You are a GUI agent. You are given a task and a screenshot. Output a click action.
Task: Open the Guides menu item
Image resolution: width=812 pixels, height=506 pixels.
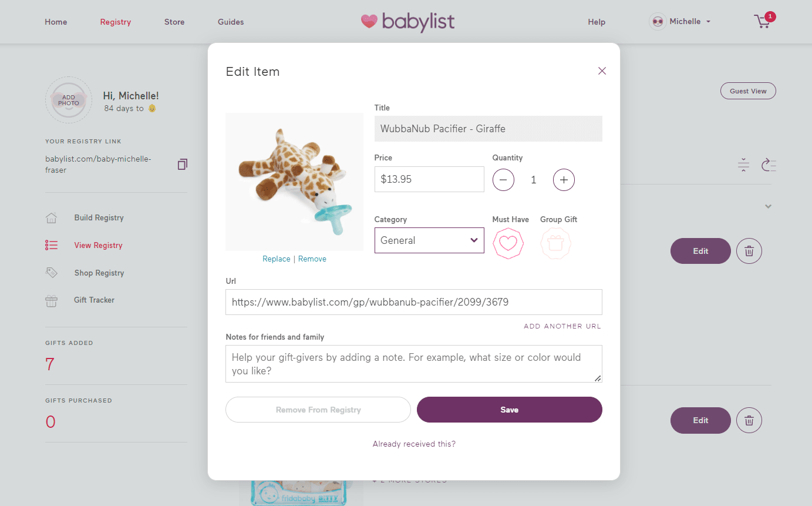click(230, 22)
